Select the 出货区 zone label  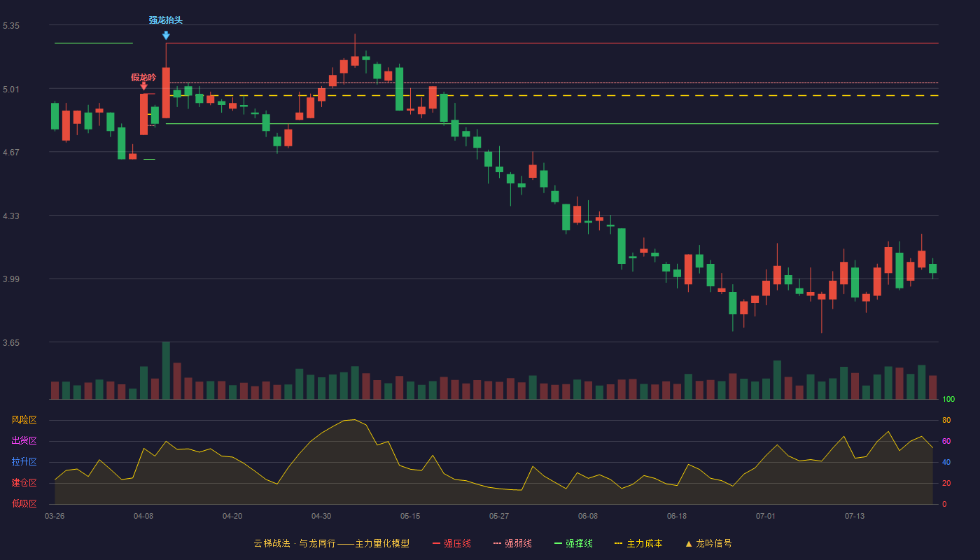(24, 441)
